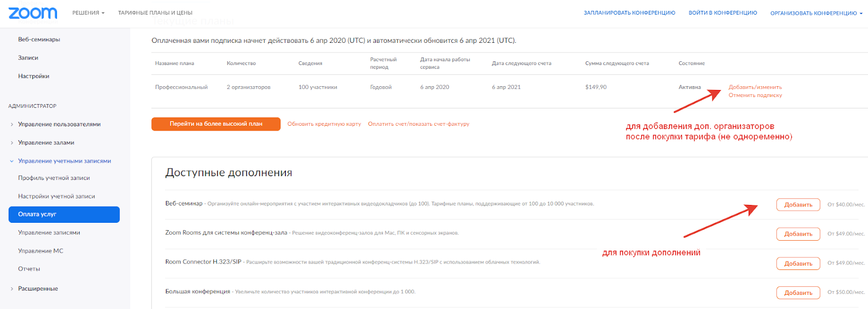Add the Большая конференция add-on
Screen dimensions: 868x309
point(798,293)
